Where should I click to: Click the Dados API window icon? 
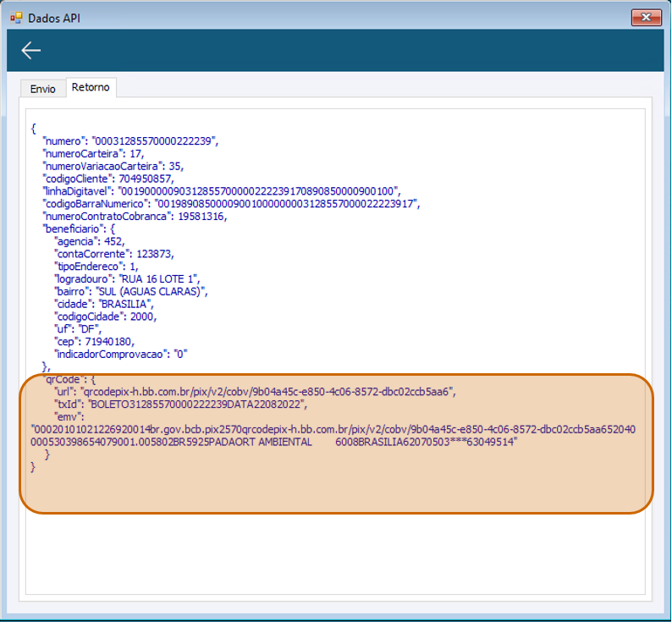click(x=16, y=18)
